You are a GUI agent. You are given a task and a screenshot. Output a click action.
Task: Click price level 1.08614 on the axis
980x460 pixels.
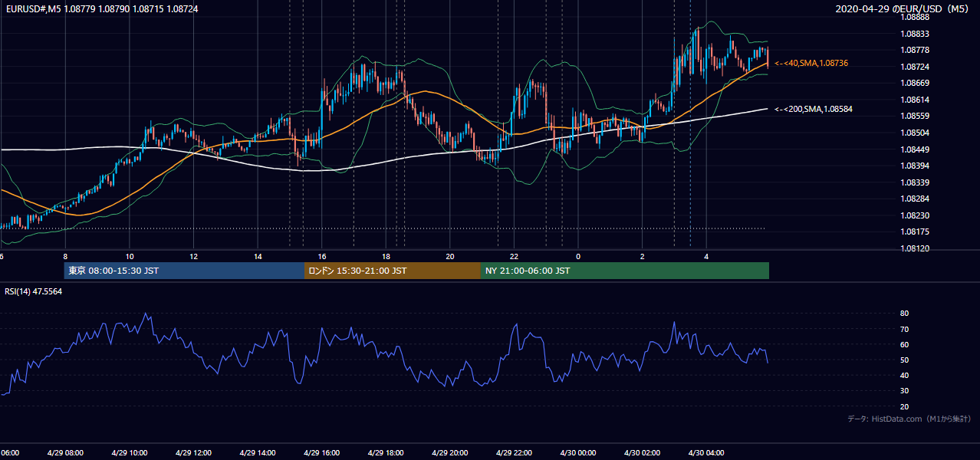click(x=915, y=100)
